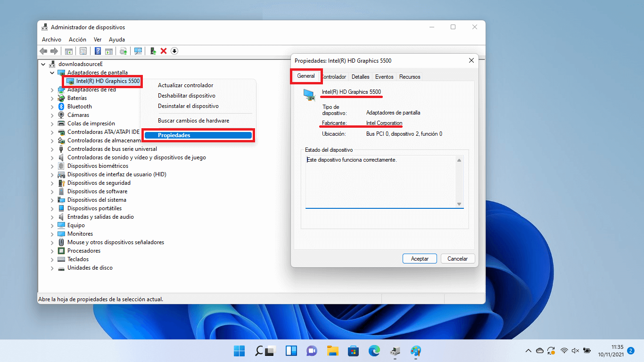644x362 pixels.
Task: Click the muted volume tray icon
Action: coord(575,351)
